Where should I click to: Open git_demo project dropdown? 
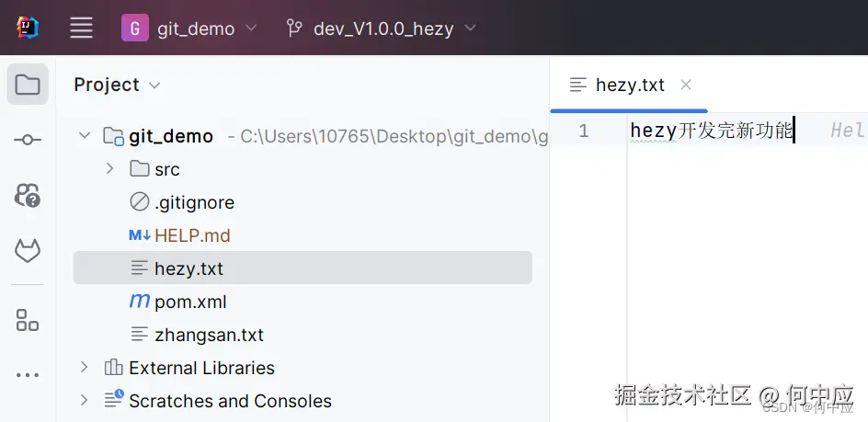click(x=190, y=29)
